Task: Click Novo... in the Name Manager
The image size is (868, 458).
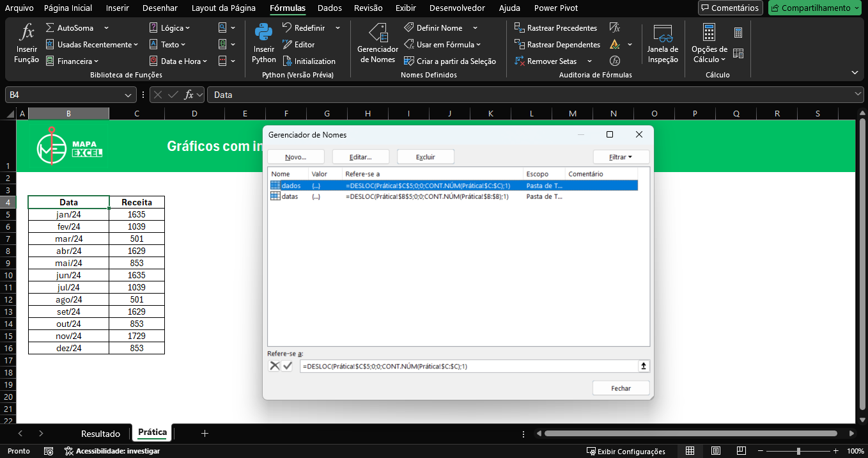Action: (296, 157)
